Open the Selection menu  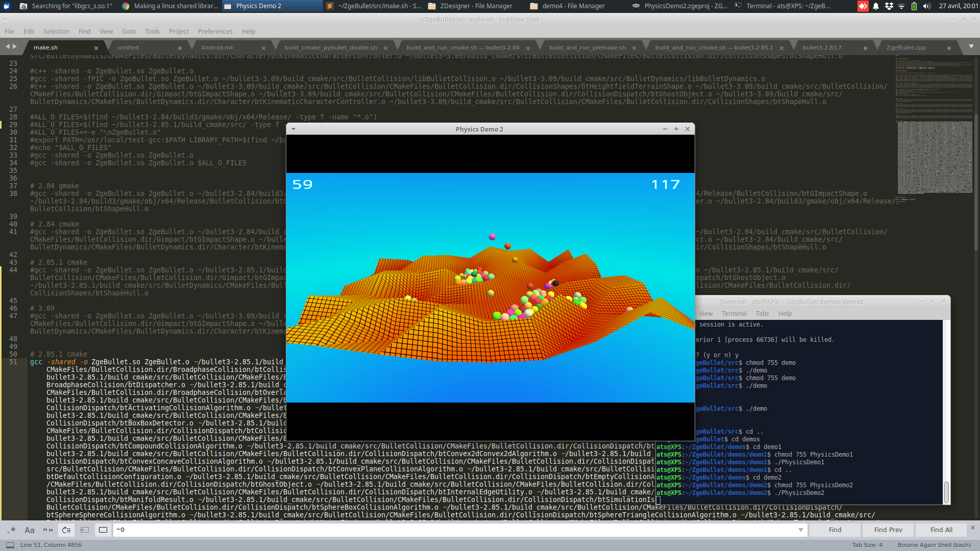tap(56, 31)
